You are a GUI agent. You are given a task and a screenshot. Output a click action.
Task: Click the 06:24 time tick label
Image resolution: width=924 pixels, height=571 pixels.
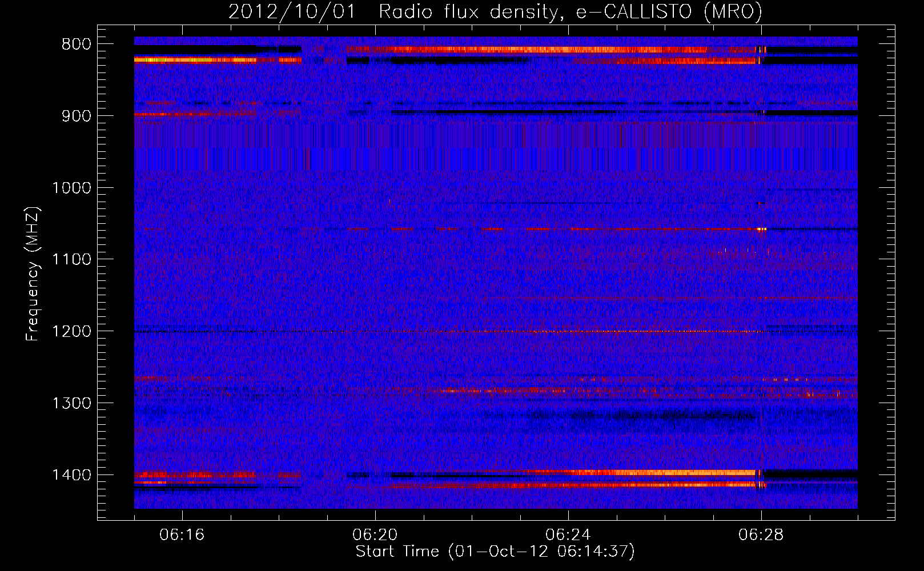point(568,535)
